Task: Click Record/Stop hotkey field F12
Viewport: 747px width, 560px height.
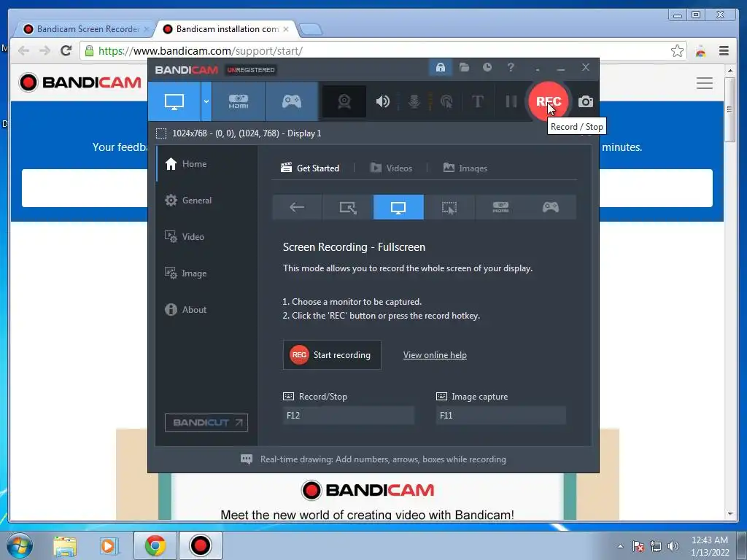Action: (348, 415)
